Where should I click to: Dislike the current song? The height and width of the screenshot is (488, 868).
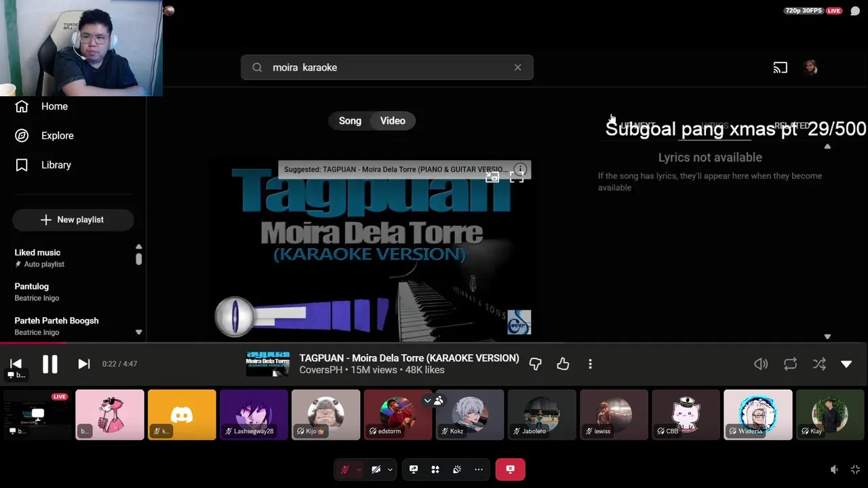(535, 364)
